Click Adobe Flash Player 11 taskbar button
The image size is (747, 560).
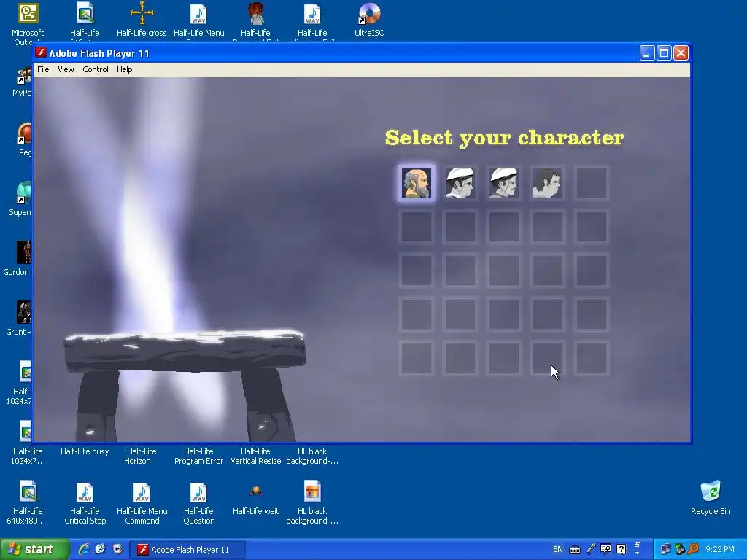pos(187,550)
